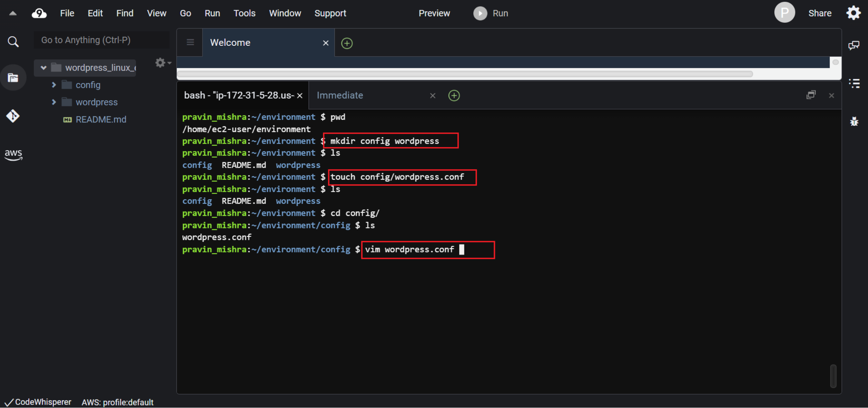Add a new terminal tab with plus icon
This screenshot has width=868, height=408.
pyautogui.click(x=454, y=95)
